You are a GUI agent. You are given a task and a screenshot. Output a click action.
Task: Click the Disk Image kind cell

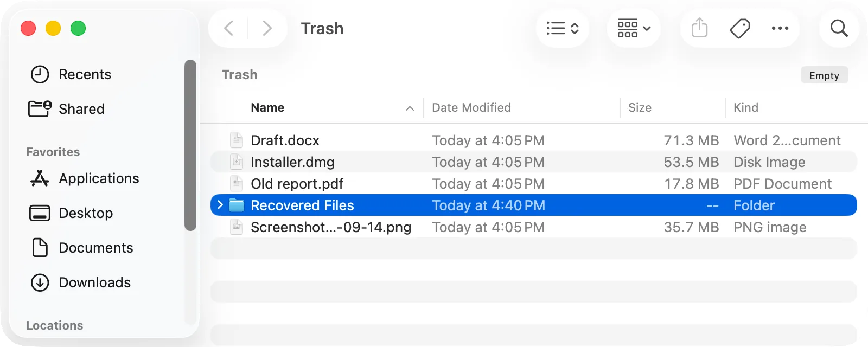coord(769,162)
